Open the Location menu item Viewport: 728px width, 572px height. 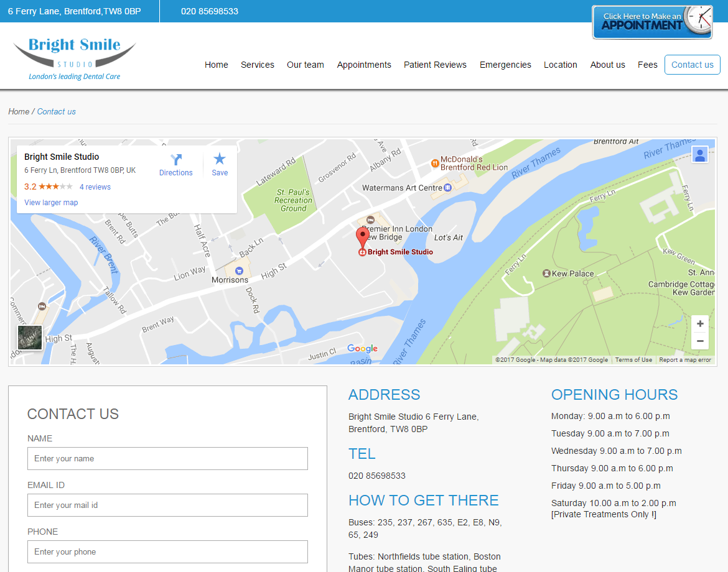[x=561, y=65]
